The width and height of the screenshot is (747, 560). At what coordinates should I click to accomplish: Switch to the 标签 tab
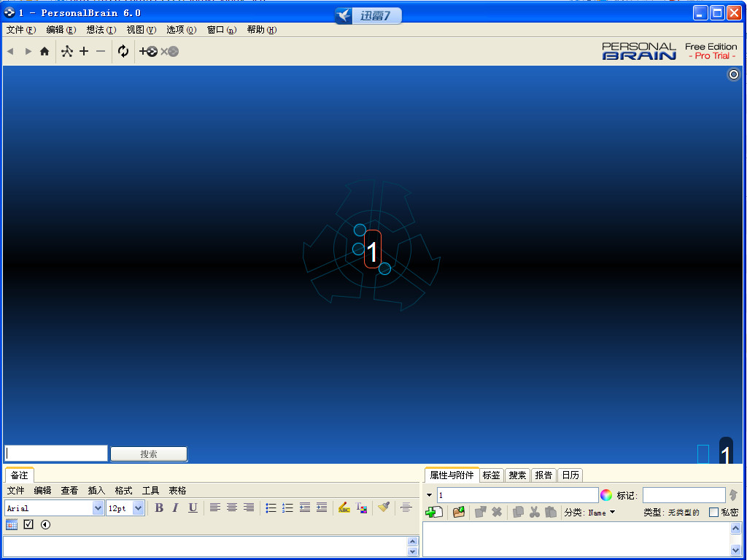pyautogui.click(x=491, y=475)
